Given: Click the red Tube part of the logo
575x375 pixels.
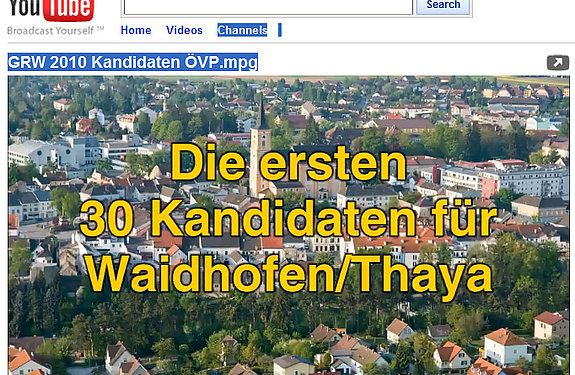Looking at the screenshot, I should [x=69, y=10].
